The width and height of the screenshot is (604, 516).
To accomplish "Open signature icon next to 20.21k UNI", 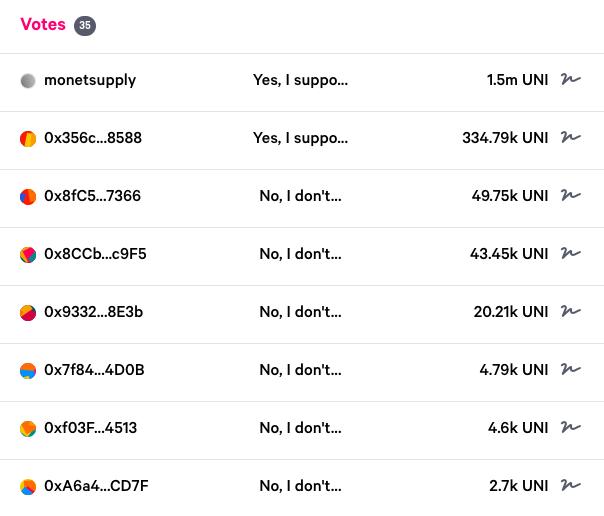I will [x=570, y=312].
